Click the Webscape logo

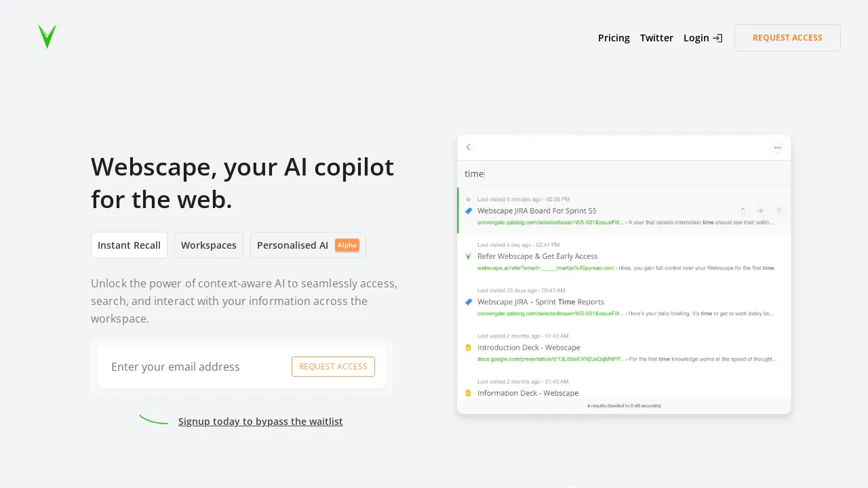pyautogui.click(x=47, y=37)
